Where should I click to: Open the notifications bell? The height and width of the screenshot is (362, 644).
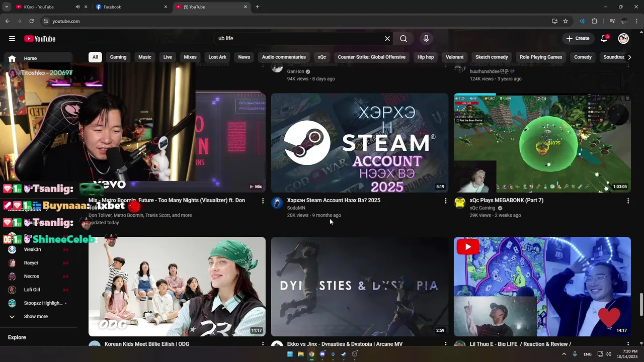(604, 39)
